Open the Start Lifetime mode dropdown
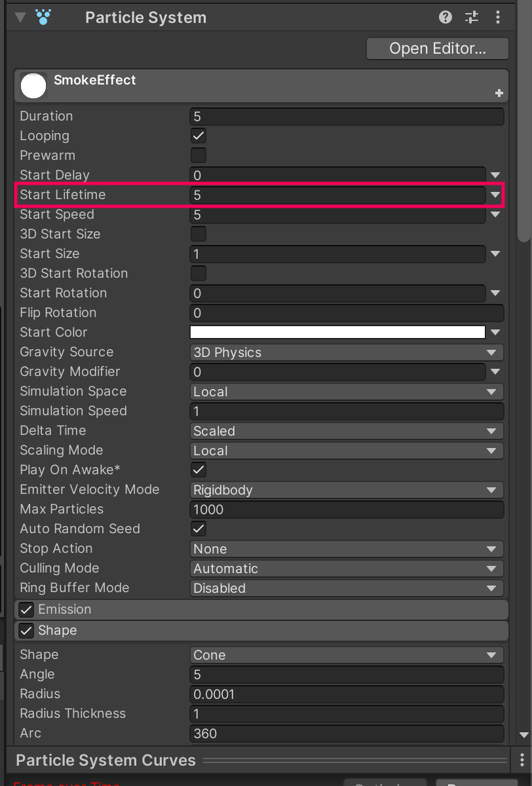 [496, 195]
